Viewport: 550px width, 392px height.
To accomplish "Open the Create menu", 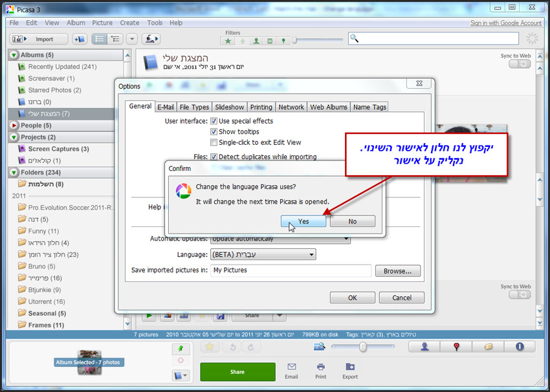I will coord(129,23).
